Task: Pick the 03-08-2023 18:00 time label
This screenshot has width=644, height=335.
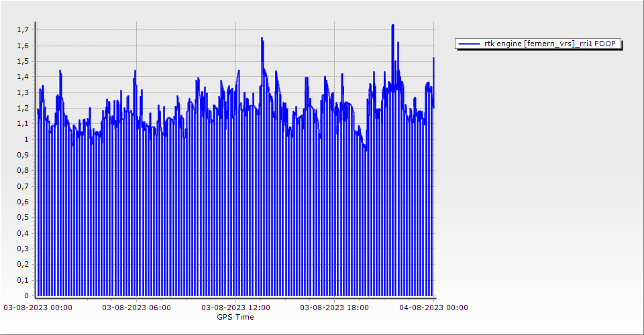Action: [x=334, y=308]
